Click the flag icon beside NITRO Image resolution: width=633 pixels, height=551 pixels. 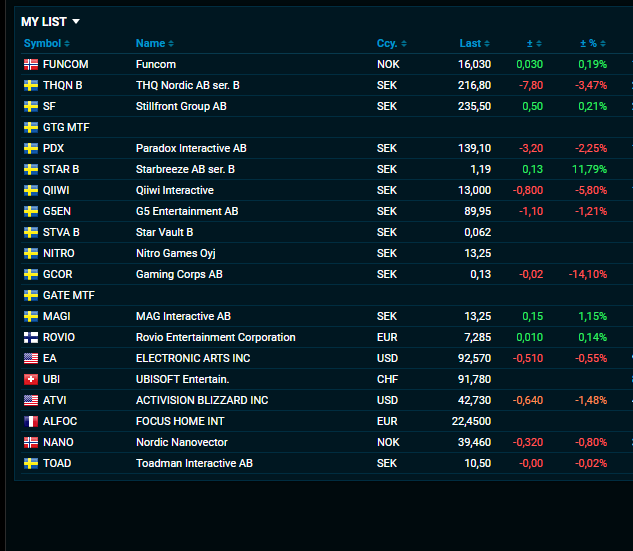click(x=31, y=253)
